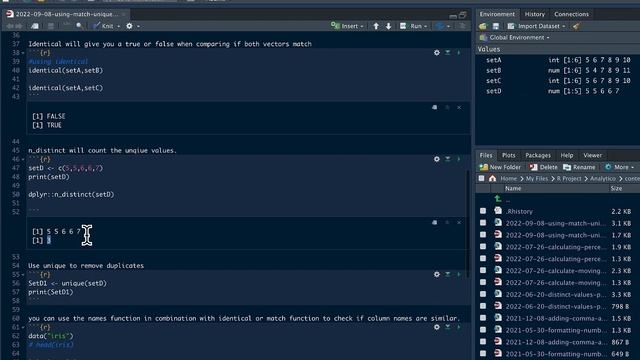Click Rename in Files pane
This screenshot has height=360, width=640.
coord(579,167)
